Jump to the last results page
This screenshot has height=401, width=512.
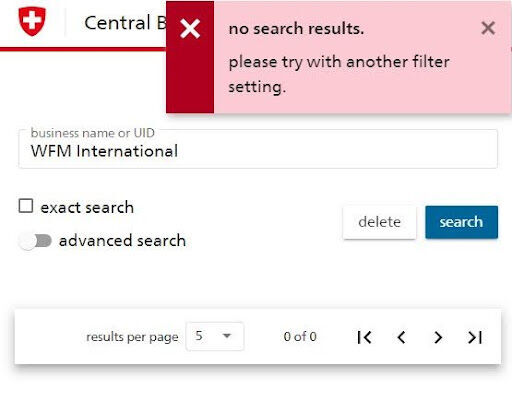475,337
